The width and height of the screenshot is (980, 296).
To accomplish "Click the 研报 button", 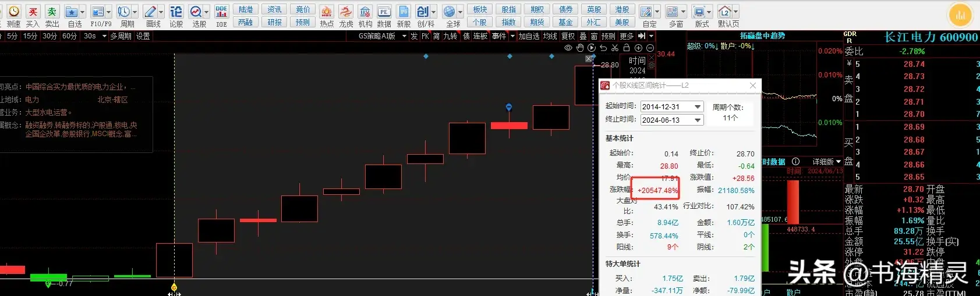I will tap(275, 22).
